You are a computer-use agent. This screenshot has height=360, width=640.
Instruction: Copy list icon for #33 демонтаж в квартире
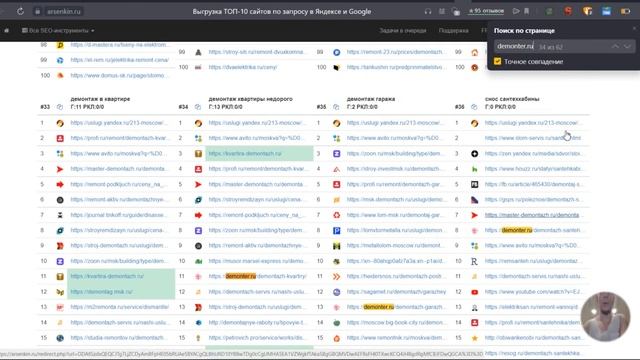pos(60,107)
